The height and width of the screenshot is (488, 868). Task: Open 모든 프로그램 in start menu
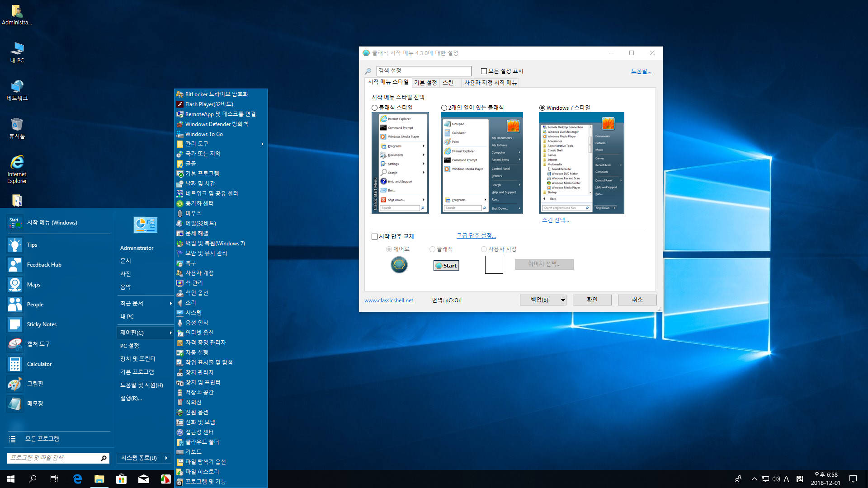pyautogui.click(x=42, y=439)
